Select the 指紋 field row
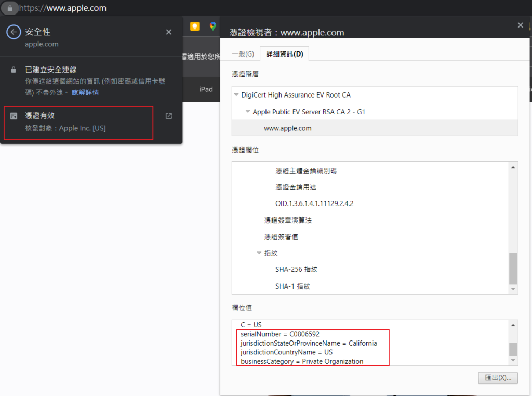532x396 pixels. tap(271, 253)
